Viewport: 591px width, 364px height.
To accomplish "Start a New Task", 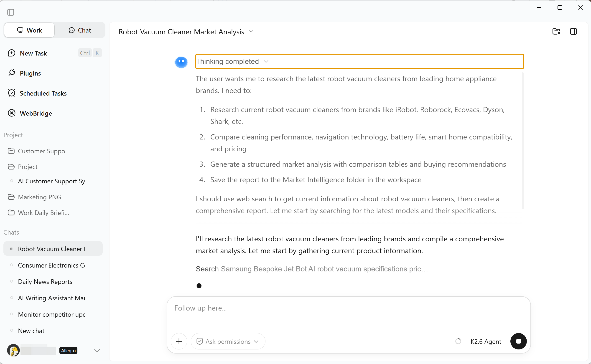I will tap(54, 53).
